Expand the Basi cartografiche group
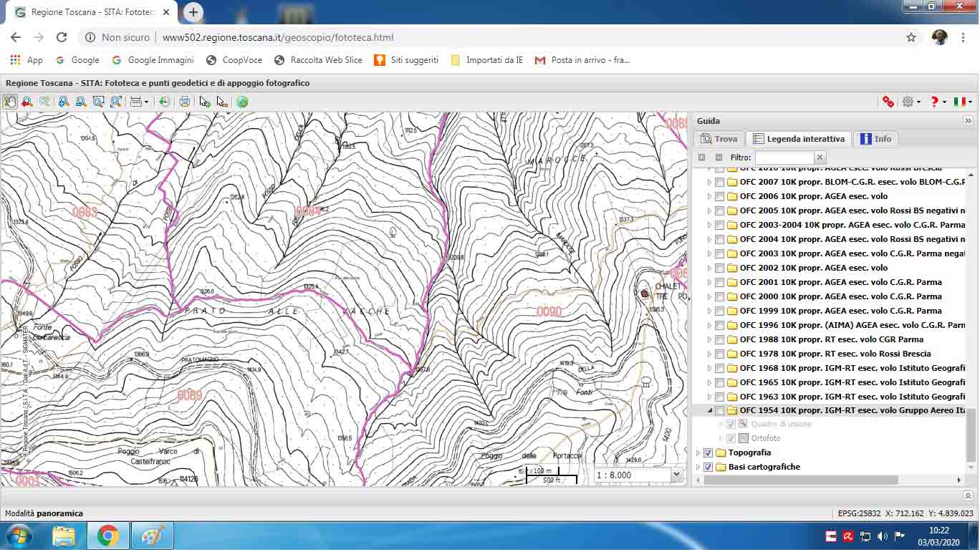The image size is (980, 552). [x=698, y=467]
